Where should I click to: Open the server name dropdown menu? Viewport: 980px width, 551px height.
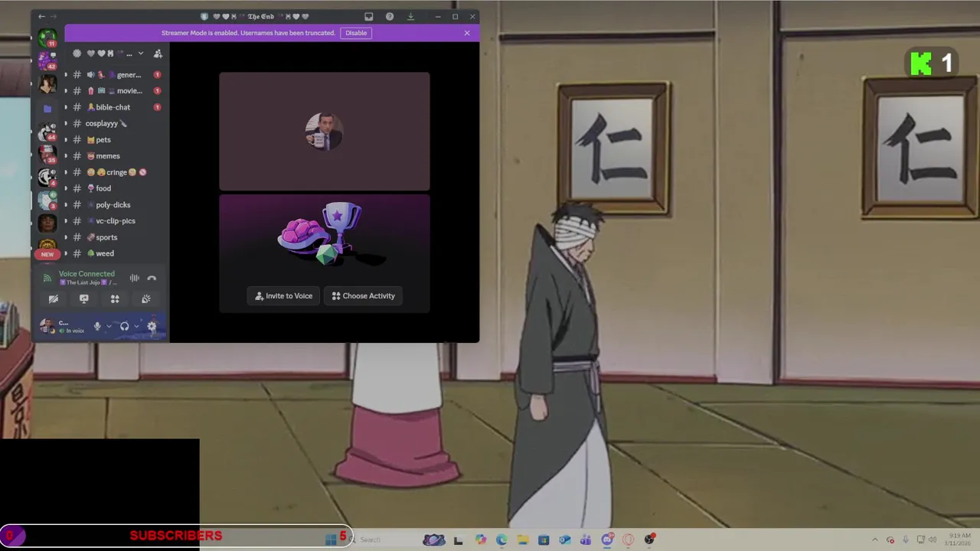[x=140, y=54]
